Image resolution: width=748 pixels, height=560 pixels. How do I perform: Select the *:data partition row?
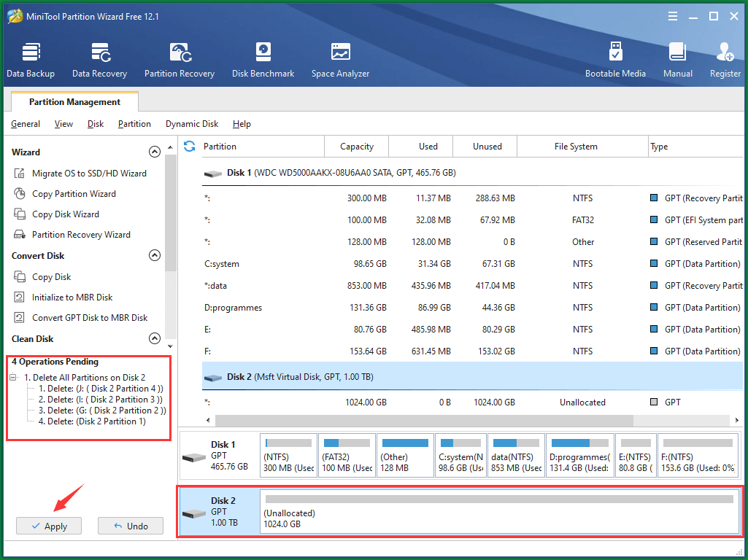click(472, 286)
